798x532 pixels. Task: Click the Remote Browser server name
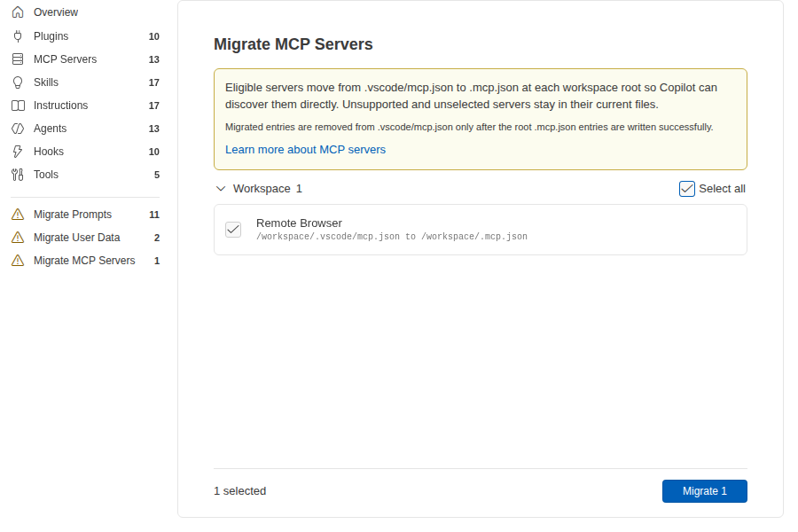click(300, 223)
